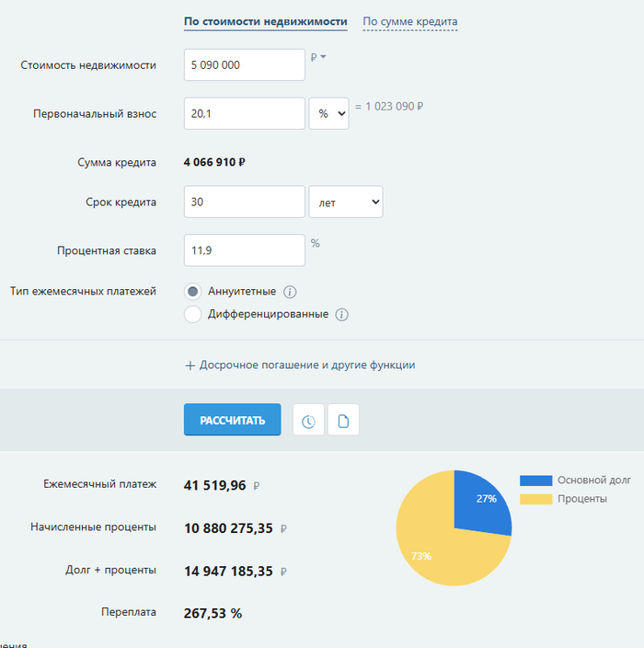
Task: Click the Стоимость недвижимости input field
Action: click(x=244, y=65)
